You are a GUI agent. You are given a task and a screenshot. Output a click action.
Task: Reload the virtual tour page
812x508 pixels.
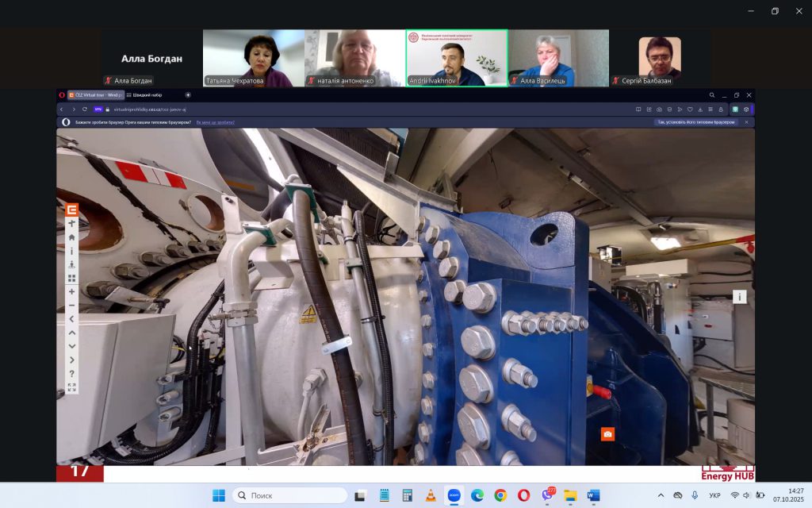coord(85,110)
